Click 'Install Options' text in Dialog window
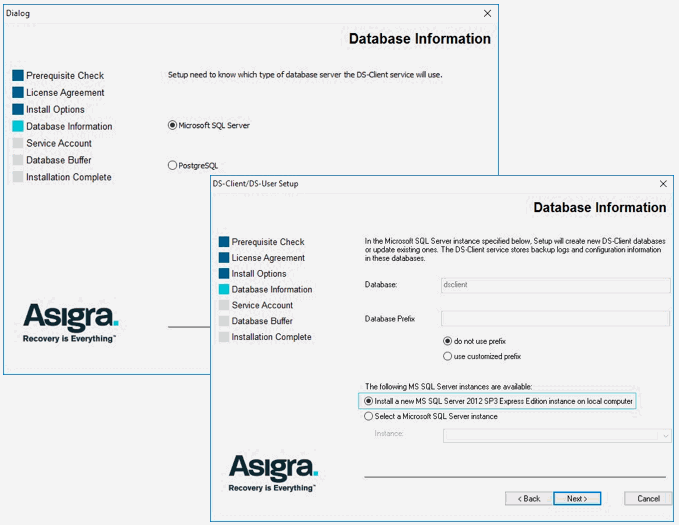Viewport: 679px width, 525px height. tap(55, 109)
